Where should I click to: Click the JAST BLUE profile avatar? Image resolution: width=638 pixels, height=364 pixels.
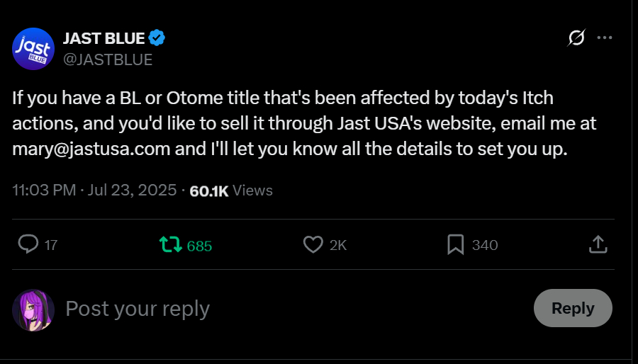tap(33, 49)
